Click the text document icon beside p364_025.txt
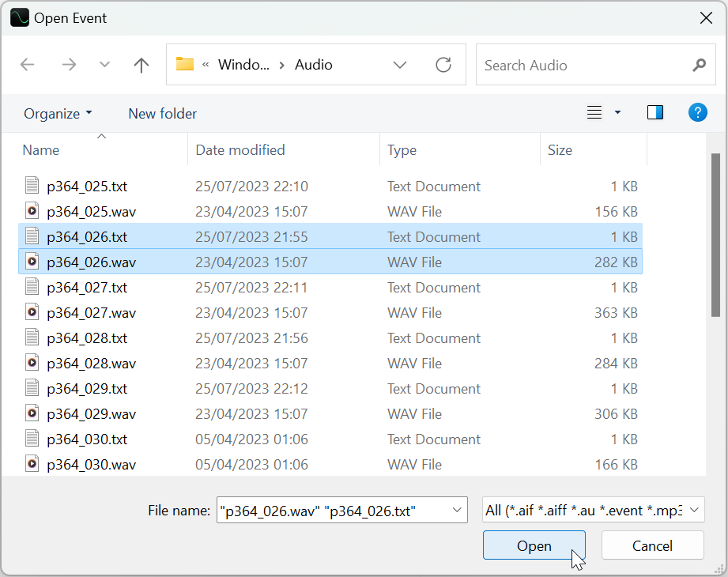The image size is (728, 577). (32, 185)
